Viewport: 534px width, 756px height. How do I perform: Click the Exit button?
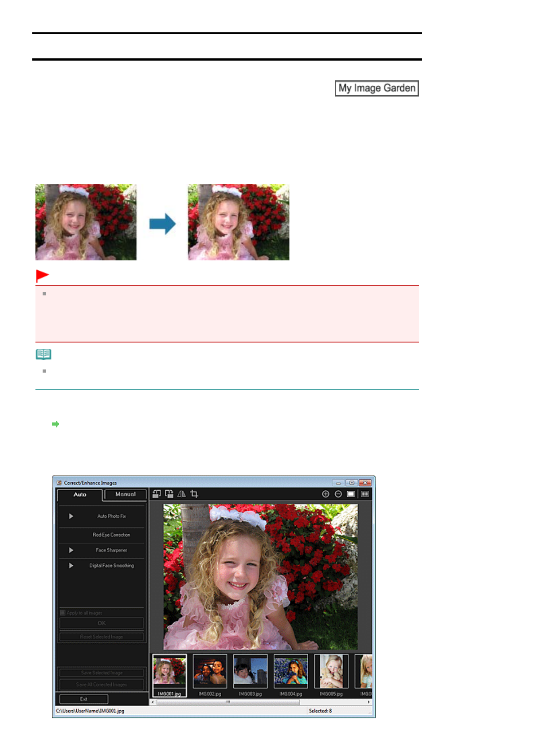point(83,699)
